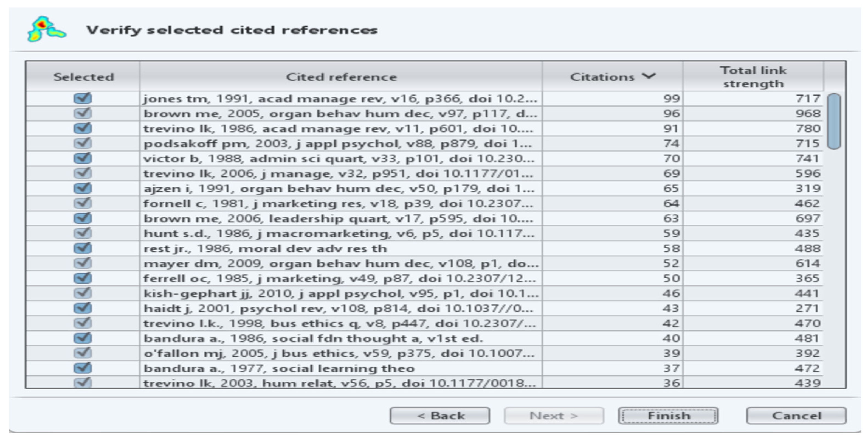Toggle haidt j 2001 checkbox

pos(83,308)
